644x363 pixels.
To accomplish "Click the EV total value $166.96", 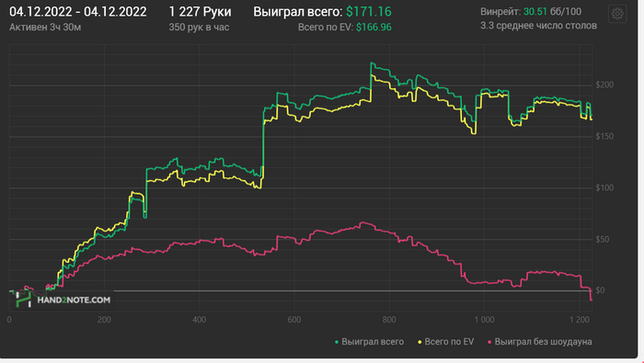I will (x=374, y=28).
